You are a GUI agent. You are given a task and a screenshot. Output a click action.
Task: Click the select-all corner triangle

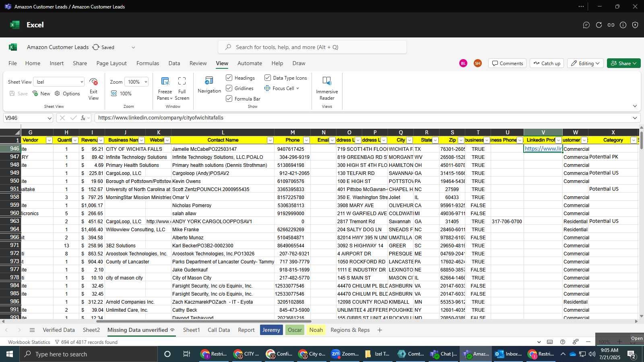pyautogui.click(x=17, y=132)
